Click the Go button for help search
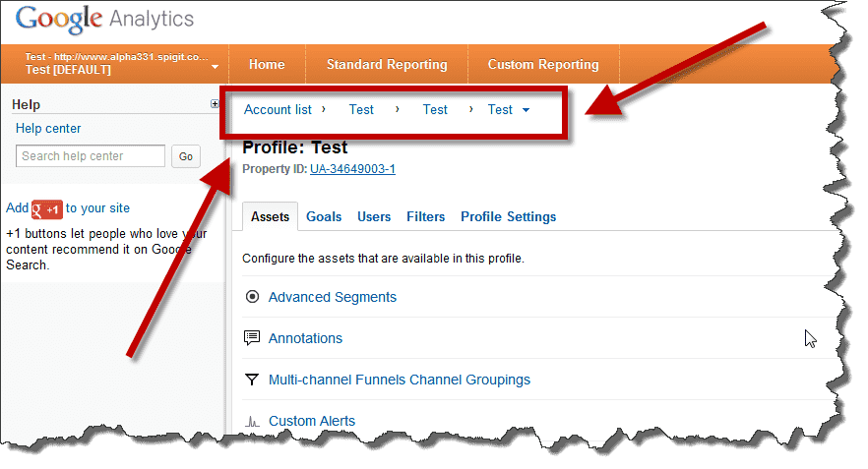 tap(185, 156)
